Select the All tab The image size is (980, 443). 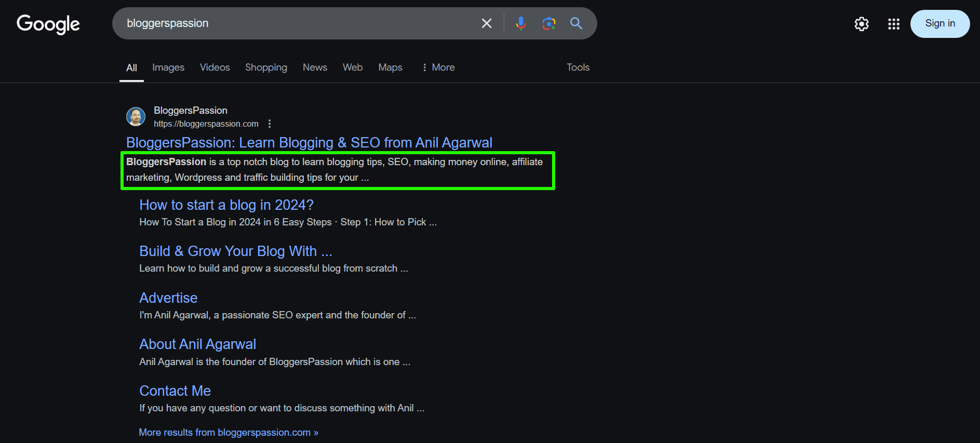click(x=131, y=68)
